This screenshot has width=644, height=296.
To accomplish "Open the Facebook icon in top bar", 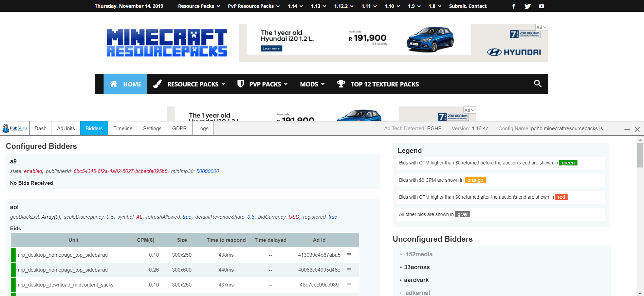I will [x=514, y=6].
